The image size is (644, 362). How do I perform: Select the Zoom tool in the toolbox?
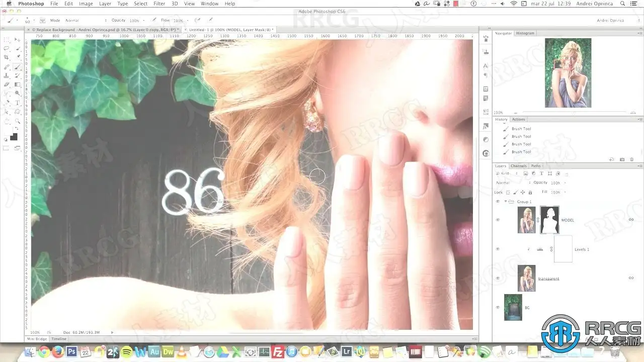point(18,121)
